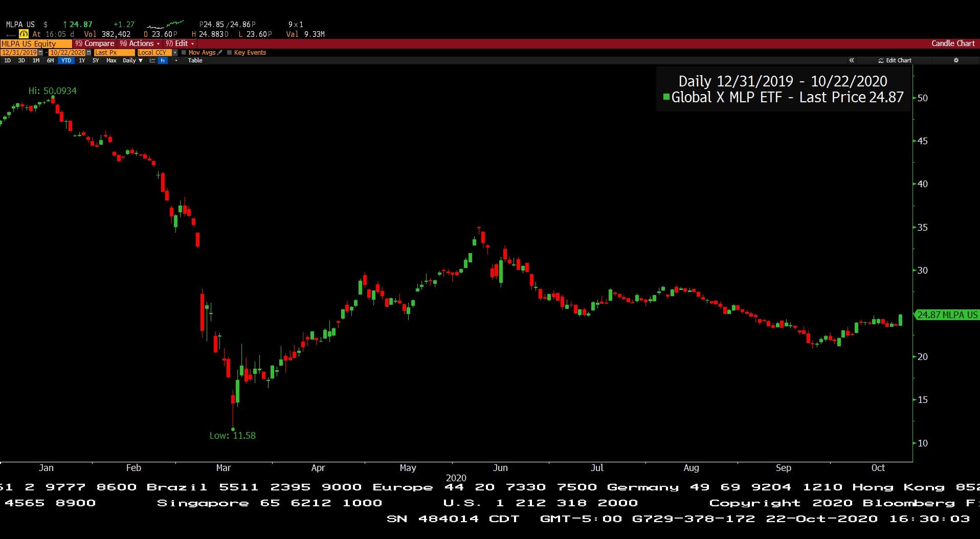Open the Actions dropdown menu
The height and width of the screenshot is (539, 980).
tap(139, 43)
